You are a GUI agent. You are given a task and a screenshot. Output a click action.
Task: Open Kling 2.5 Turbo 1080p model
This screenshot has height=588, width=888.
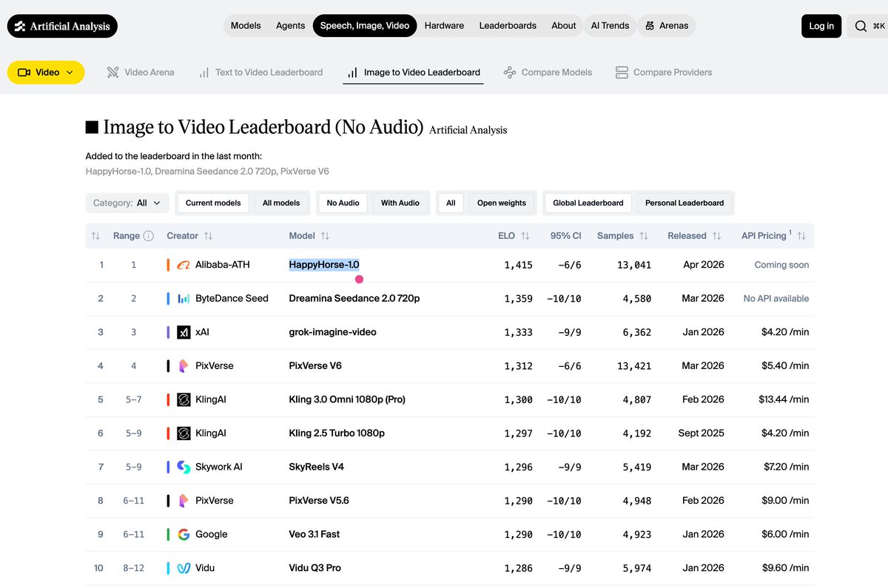click(x=337, y=433)
